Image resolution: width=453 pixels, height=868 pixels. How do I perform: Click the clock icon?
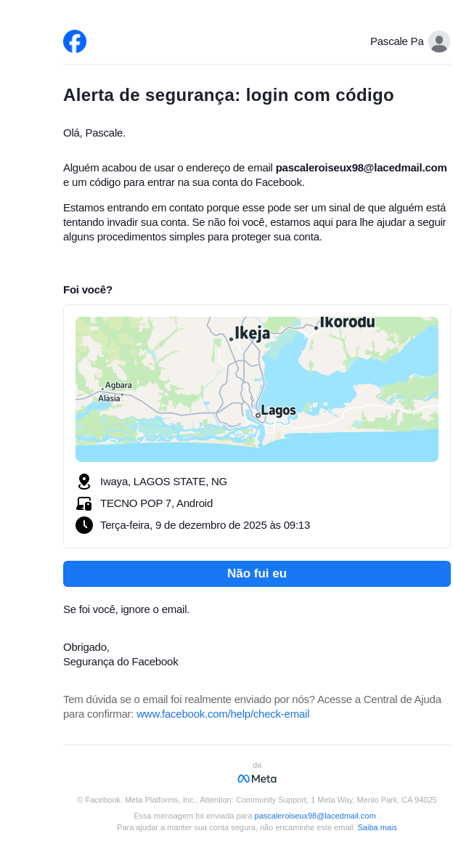tap(84, 525)
